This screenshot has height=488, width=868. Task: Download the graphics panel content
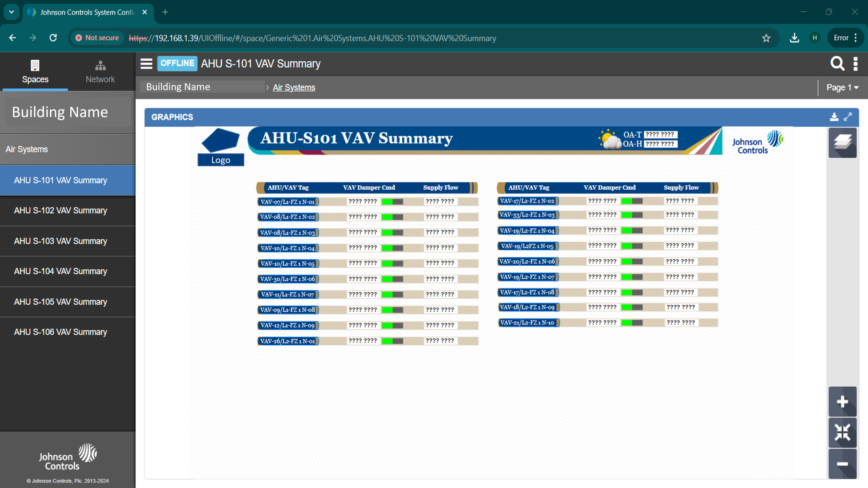[x=834, y=117]
